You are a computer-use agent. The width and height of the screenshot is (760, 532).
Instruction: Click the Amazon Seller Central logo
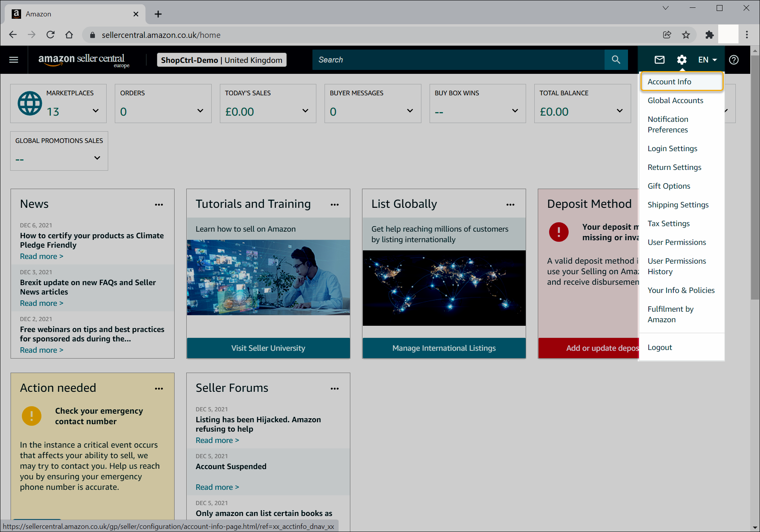pos(84,60)
